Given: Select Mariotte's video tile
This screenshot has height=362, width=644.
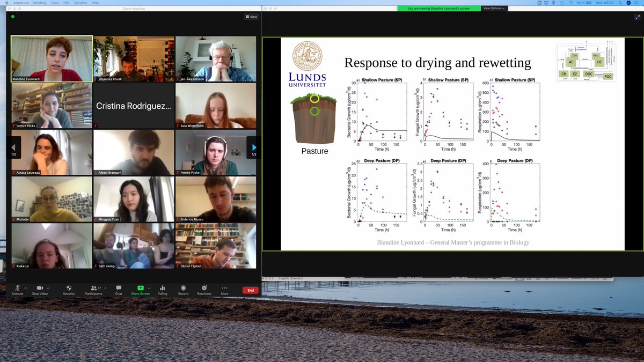Looking at the screenshot, I should (x=52, y=200).
